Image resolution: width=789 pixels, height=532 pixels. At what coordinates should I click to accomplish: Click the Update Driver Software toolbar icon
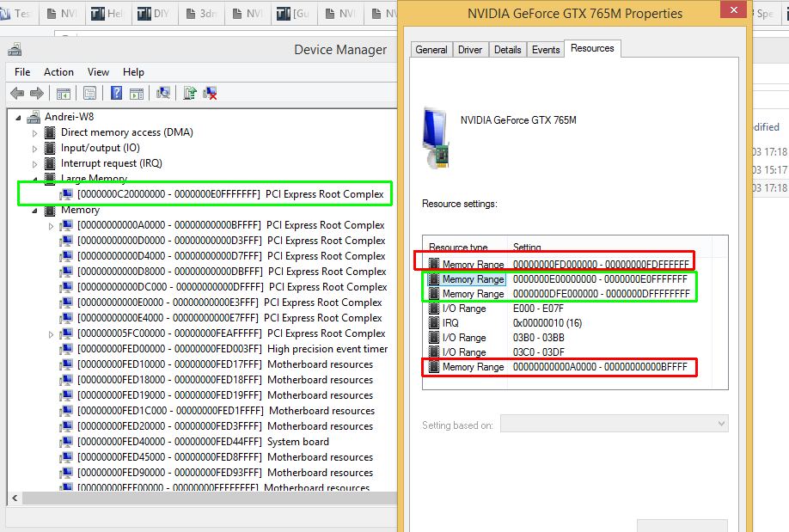(x=190, y=93)
